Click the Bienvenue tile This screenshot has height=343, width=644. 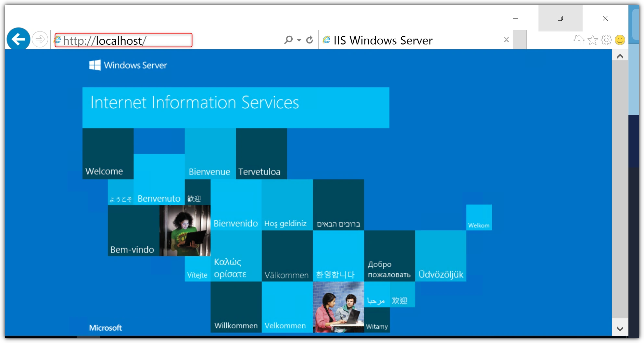click(x=210, y=153)
